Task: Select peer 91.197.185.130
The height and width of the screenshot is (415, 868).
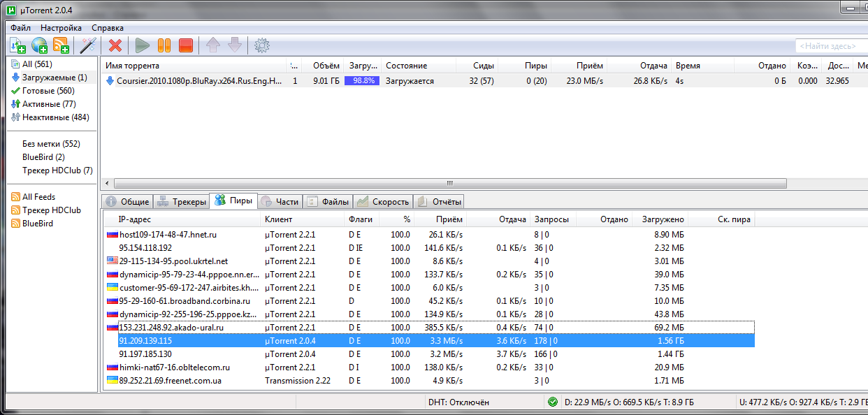Action: click(430, 354)
